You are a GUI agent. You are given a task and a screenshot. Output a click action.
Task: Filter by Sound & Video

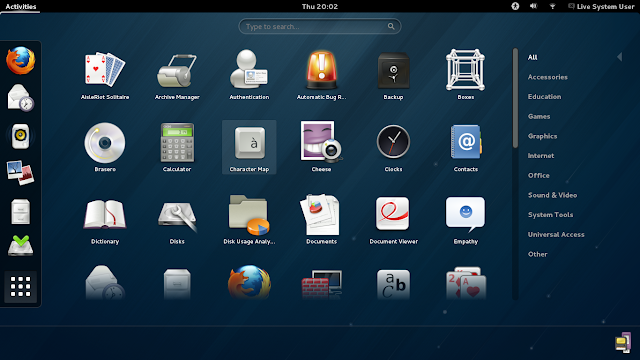tap(552, 195)
